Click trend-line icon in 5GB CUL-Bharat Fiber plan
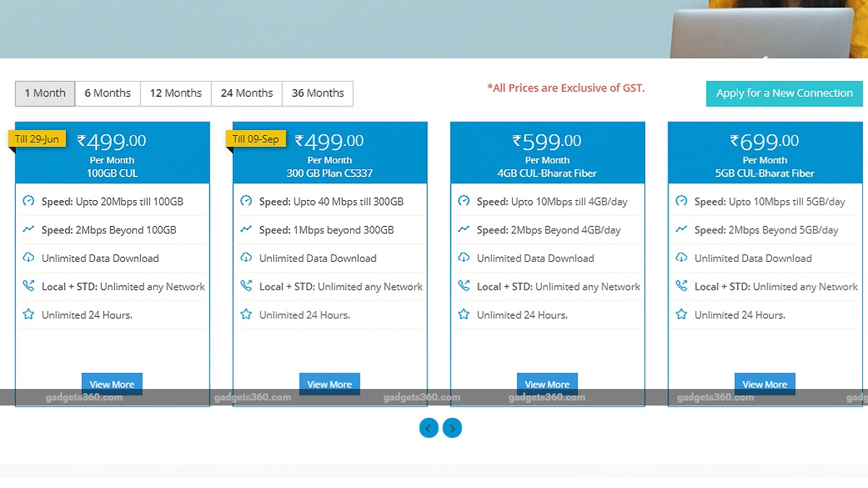Image resolution: width=868 pixels, height=488 pixels. (681, 229)
